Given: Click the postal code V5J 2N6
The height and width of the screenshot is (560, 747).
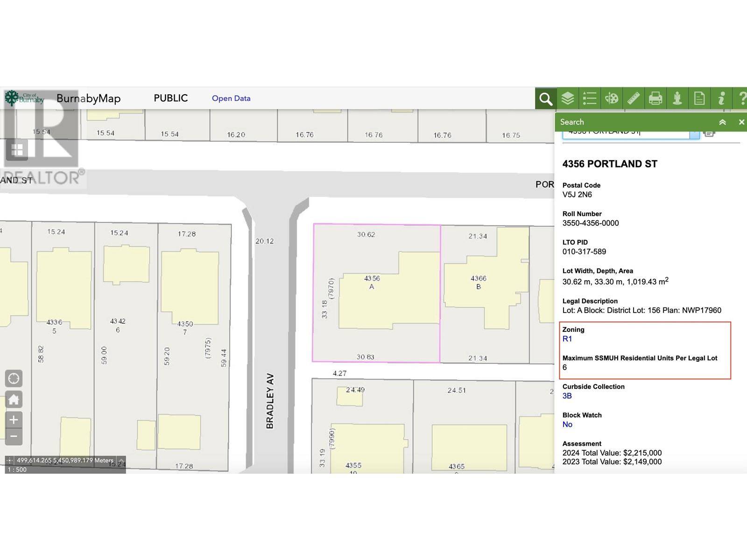Looking at the screenshot, I should 577,195.
